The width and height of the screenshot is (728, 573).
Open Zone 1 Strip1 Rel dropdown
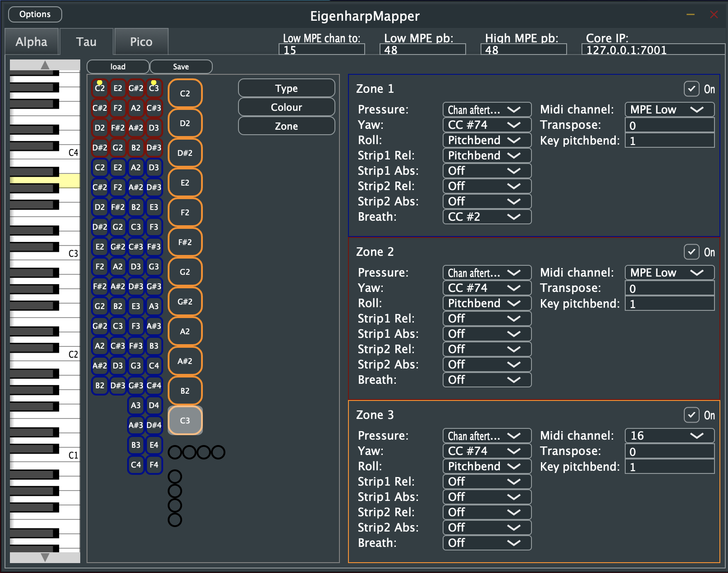[487, 156]
